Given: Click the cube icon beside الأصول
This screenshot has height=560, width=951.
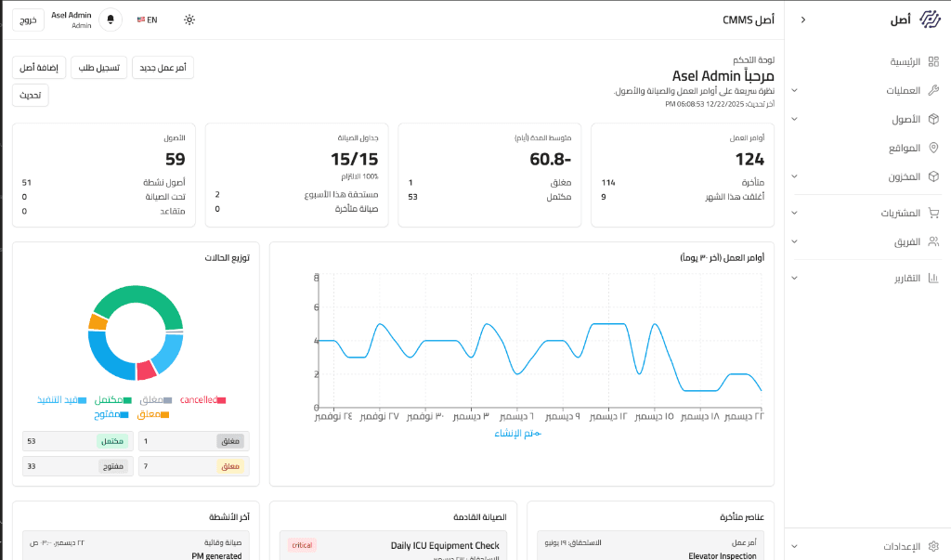Looking at the screenshot, I should 934,118.
